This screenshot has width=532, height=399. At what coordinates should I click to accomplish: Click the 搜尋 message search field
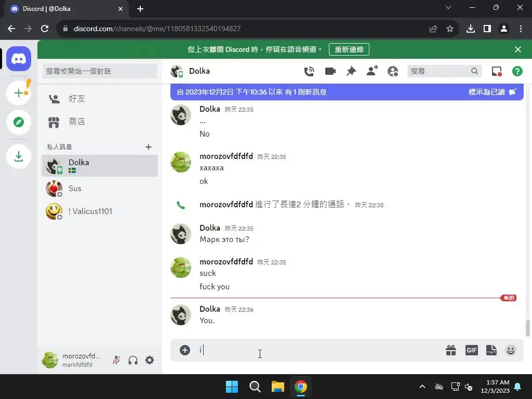click(445, 71)
